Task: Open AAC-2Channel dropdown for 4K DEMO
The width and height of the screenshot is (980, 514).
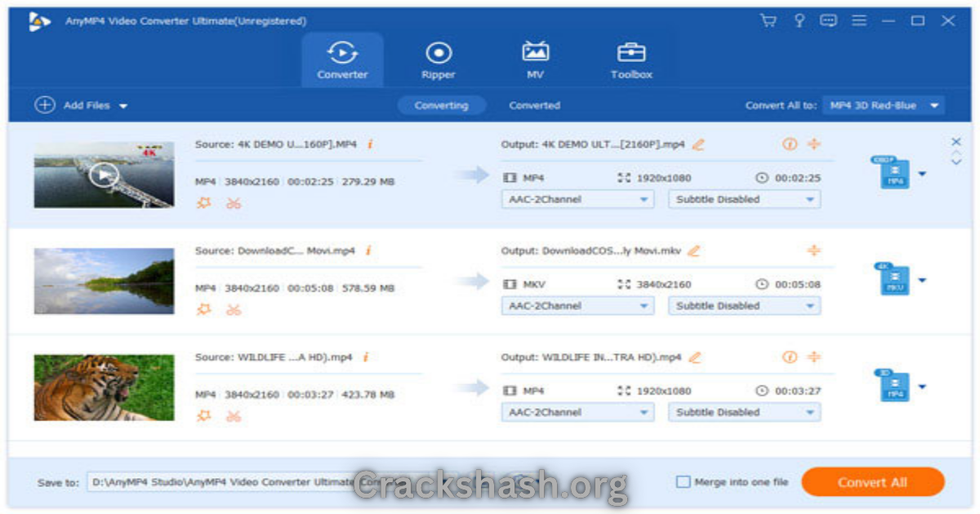Action: pos(577,199)
